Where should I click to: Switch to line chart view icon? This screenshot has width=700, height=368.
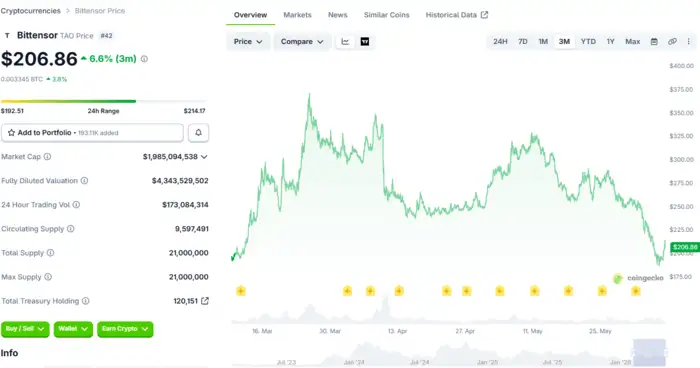345,42
